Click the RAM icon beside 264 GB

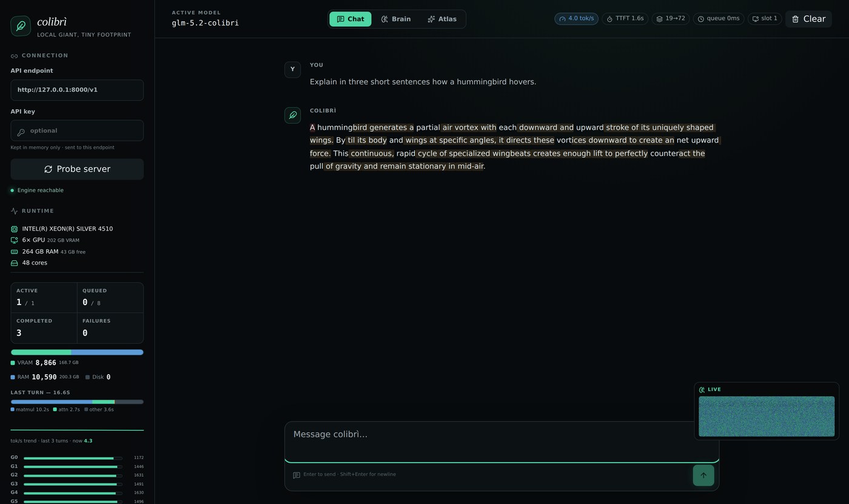click(15, 252)
